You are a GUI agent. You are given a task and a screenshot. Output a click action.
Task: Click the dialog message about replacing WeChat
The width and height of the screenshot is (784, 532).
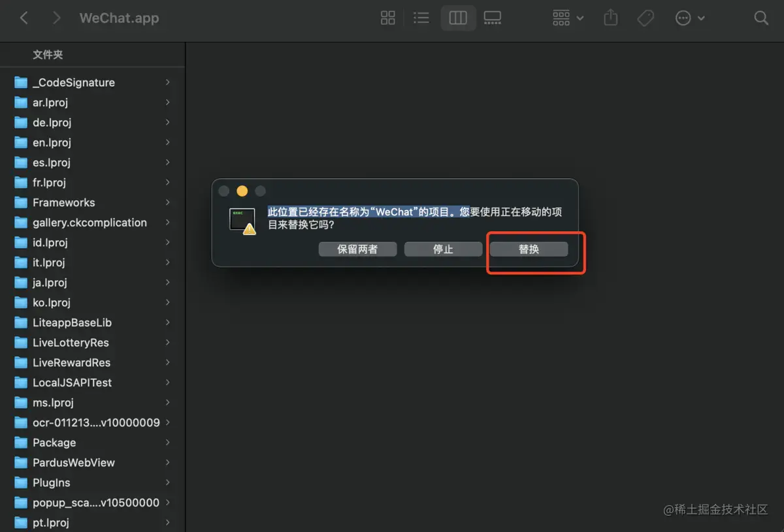point(415,219)
